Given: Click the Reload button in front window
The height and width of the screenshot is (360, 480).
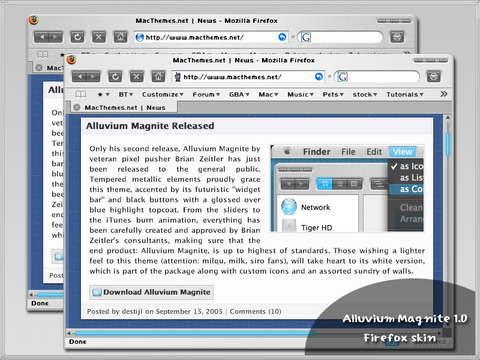Looking at the screenshot, I should [x=115, y=77].
